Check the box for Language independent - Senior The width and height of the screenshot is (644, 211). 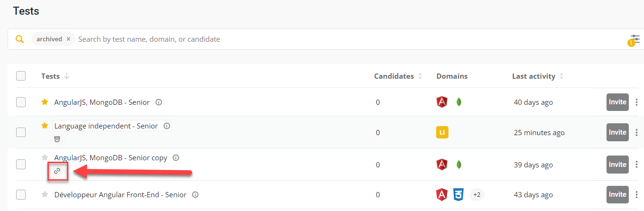pos(21,132)
